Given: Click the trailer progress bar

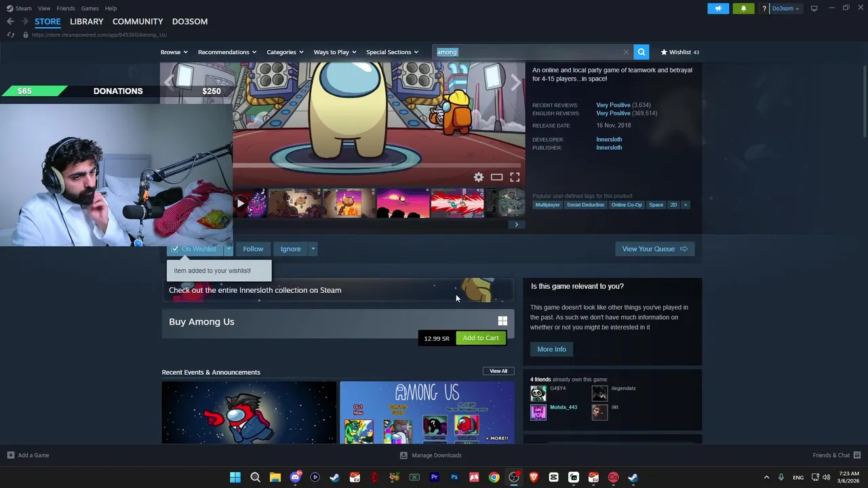Looking at the screenshot, I should [x=378, y=165].
